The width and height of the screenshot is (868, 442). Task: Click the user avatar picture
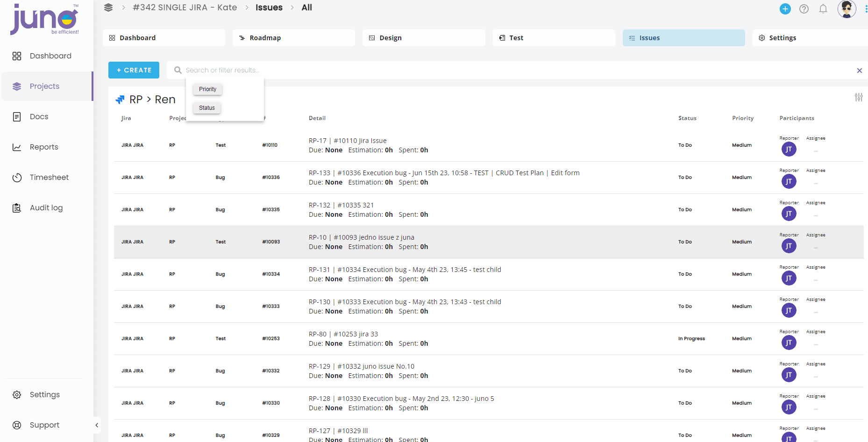[847, 9]
